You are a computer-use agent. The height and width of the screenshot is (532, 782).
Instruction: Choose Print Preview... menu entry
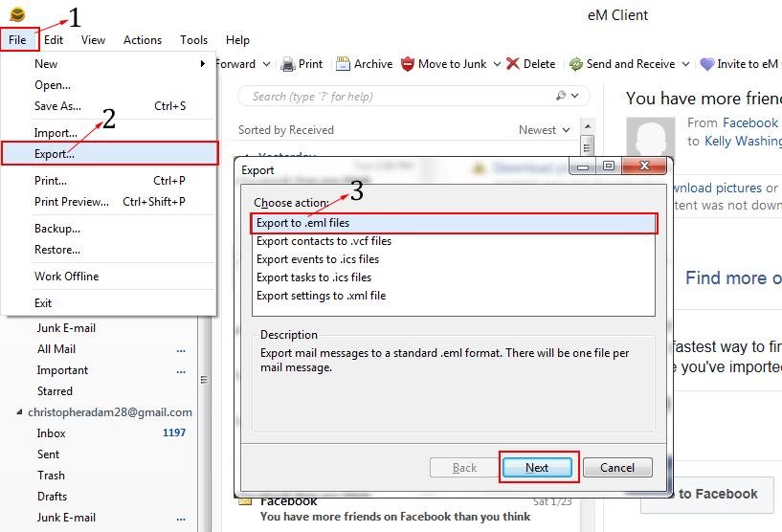[x=109, y=202]
